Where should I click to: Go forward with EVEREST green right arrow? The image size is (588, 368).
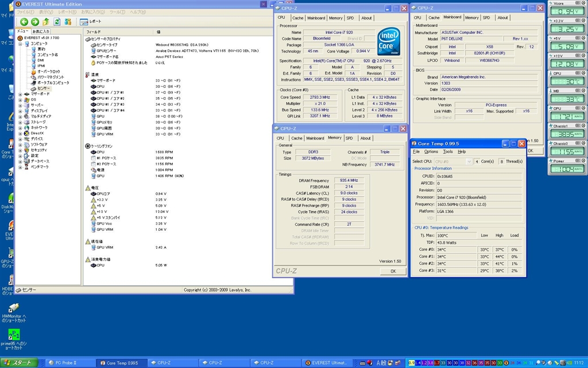(35, 22)
